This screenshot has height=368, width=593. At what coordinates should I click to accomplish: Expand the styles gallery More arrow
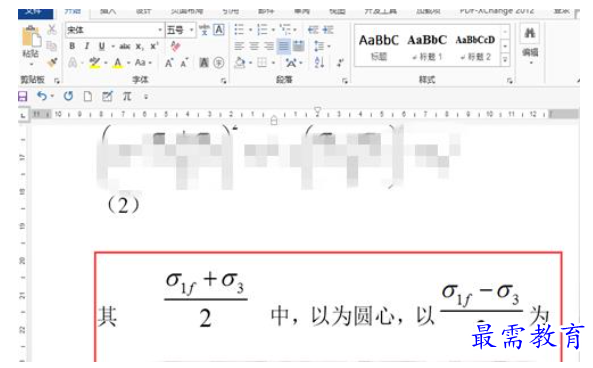tap(505, 59)
